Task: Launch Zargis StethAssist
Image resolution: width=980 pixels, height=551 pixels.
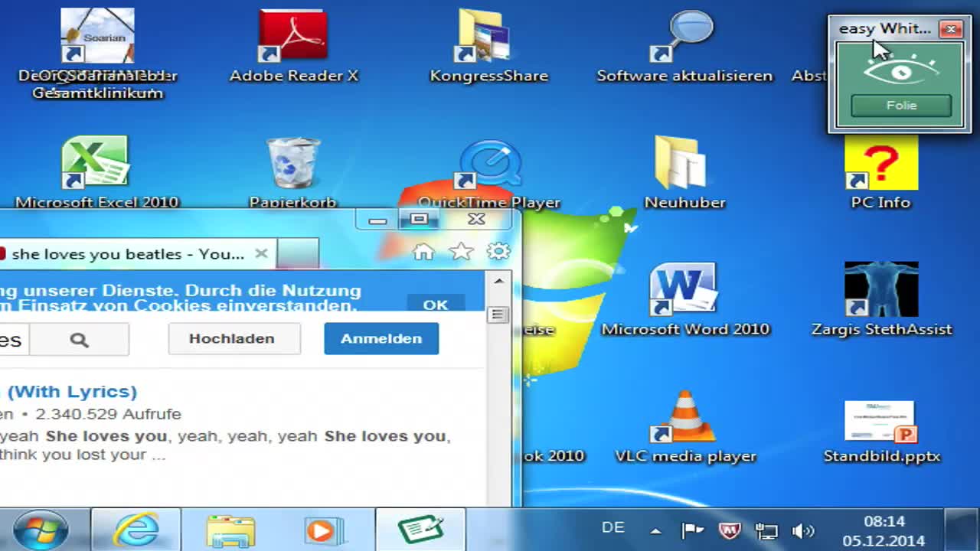Action: (880, 289)
